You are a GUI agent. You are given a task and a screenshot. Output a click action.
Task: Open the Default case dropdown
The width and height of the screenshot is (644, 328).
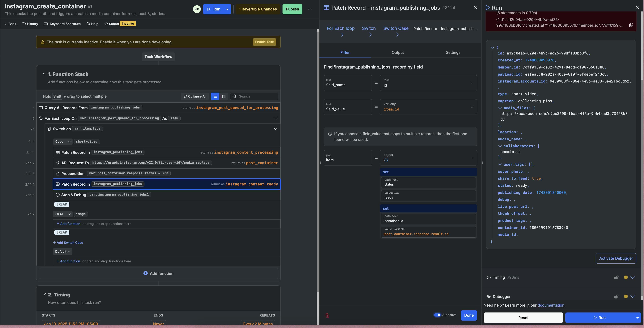[62, 252]
